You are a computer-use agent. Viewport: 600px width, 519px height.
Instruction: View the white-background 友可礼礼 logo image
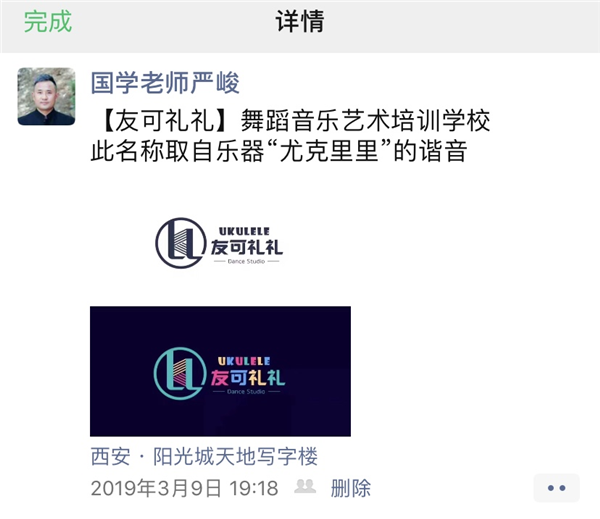click(x=220, y=241)
